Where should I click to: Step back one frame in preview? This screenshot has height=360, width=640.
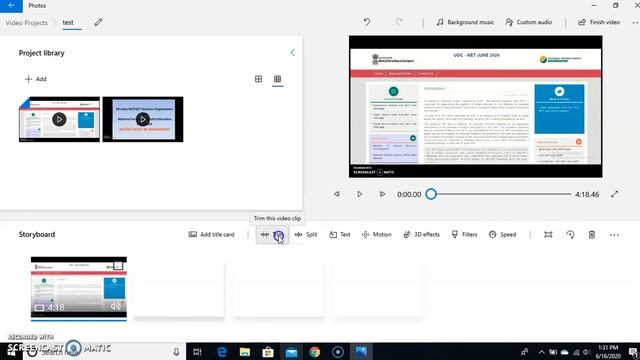337,194
